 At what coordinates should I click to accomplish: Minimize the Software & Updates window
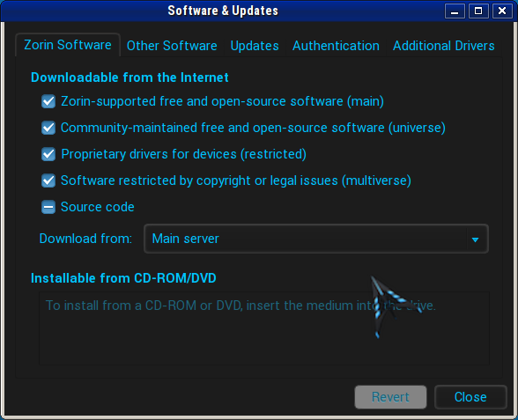tap(455, 11)
